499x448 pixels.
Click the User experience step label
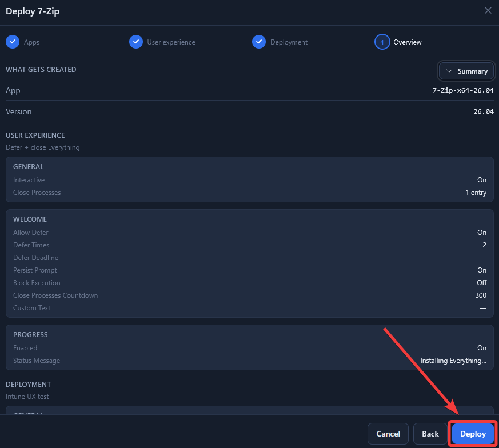tap(171, 42)
